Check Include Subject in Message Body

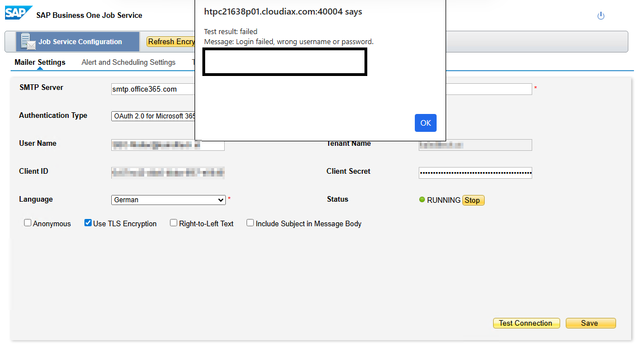click(250, 223)
